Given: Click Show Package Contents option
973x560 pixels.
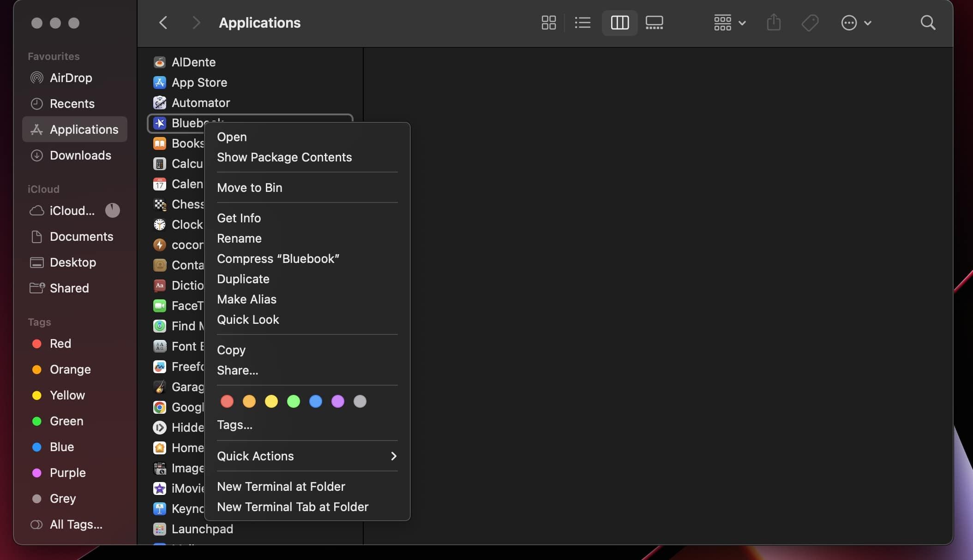Looking at the screenshot, I should (x=284, y=157).
